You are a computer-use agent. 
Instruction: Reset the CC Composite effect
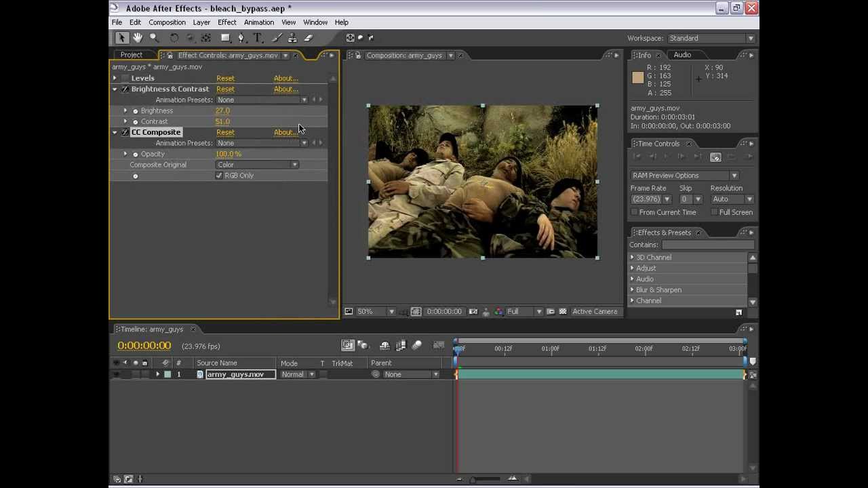225,132
